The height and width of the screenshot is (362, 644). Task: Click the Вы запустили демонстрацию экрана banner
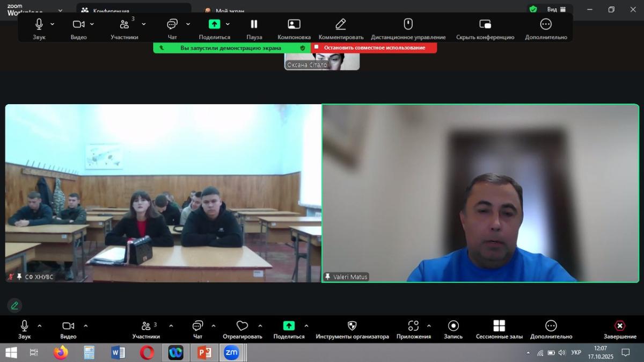pyautogui.click(x=232, y=48)
